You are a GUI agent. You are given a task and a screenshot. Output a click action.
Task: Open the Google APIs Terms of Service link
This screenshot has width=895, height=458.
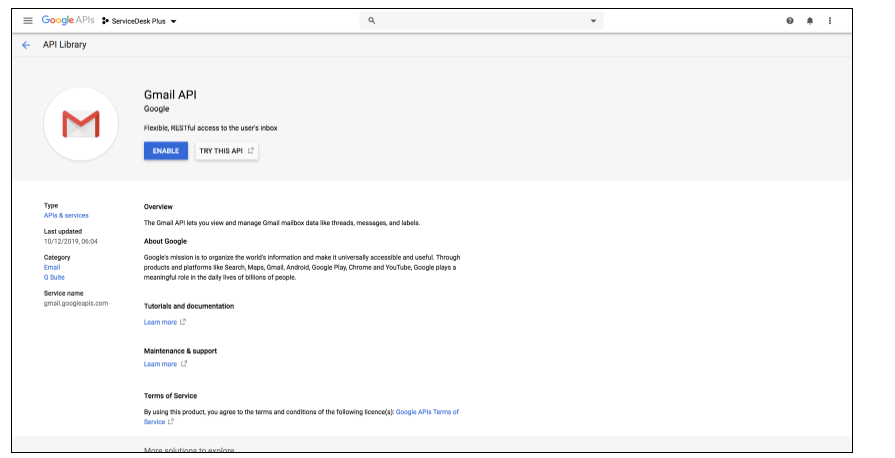coord(427,411)
